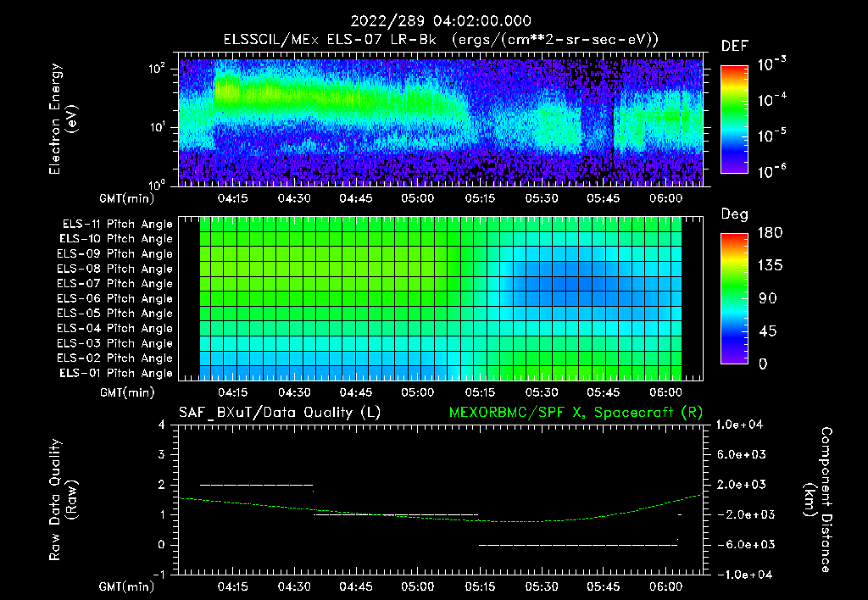This screenshot has height=600, width=868.
Task: Click the timestamp title 2022/289 04:02:00.000
Action: click(441, 21)
